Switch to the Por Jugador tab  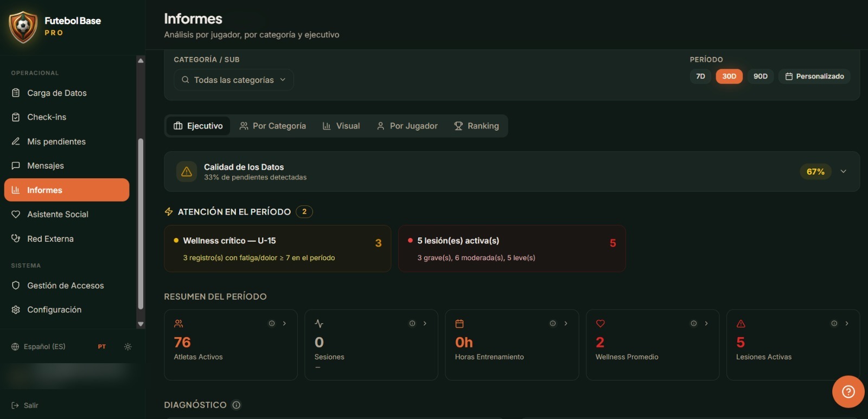click(x=407, y=126)
